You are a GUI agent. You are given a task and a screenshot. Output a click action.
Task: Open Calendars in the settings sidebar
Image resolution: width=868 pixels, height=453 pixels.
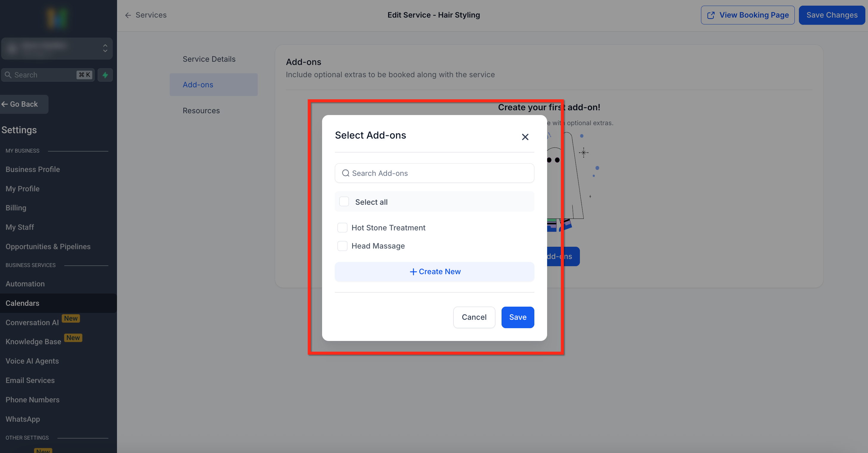tap(22, 303)
